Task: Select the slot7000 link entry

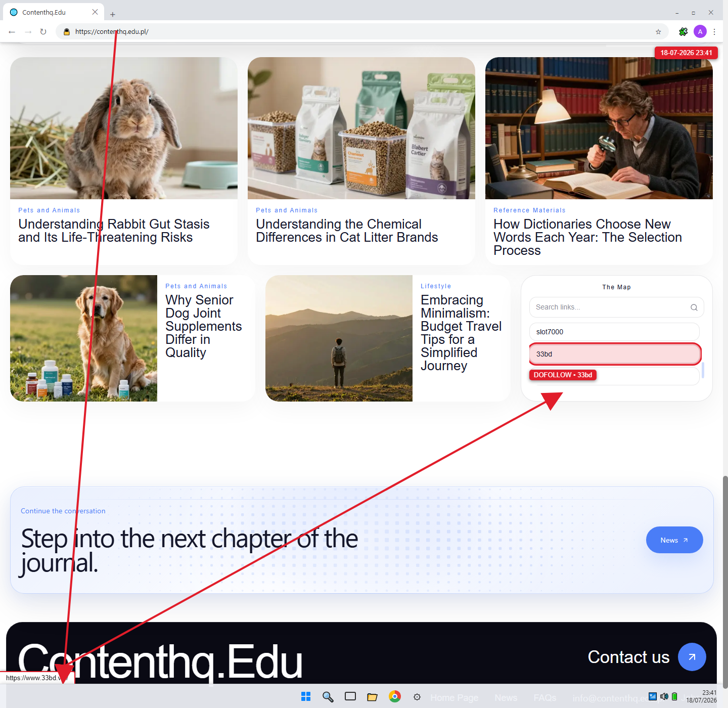Action: pos(614,332)
